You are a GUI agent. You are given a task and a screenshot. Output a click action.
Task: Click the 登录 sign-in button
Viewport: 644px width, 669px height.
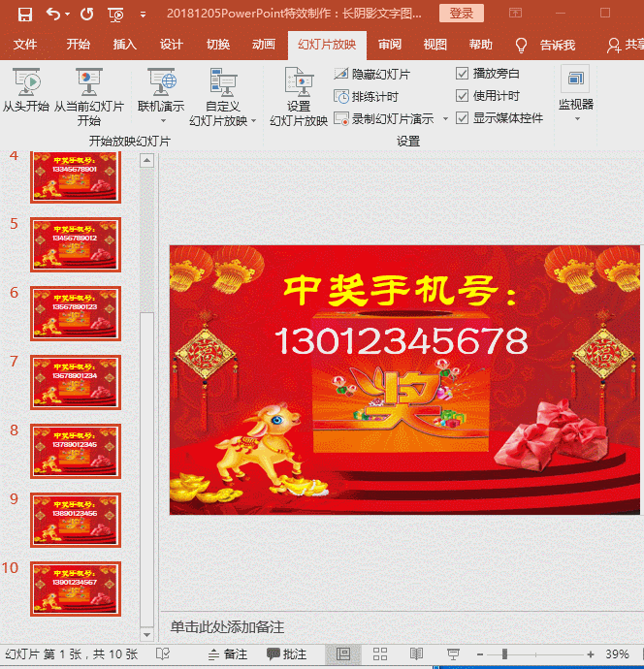[x=462, y=14]
